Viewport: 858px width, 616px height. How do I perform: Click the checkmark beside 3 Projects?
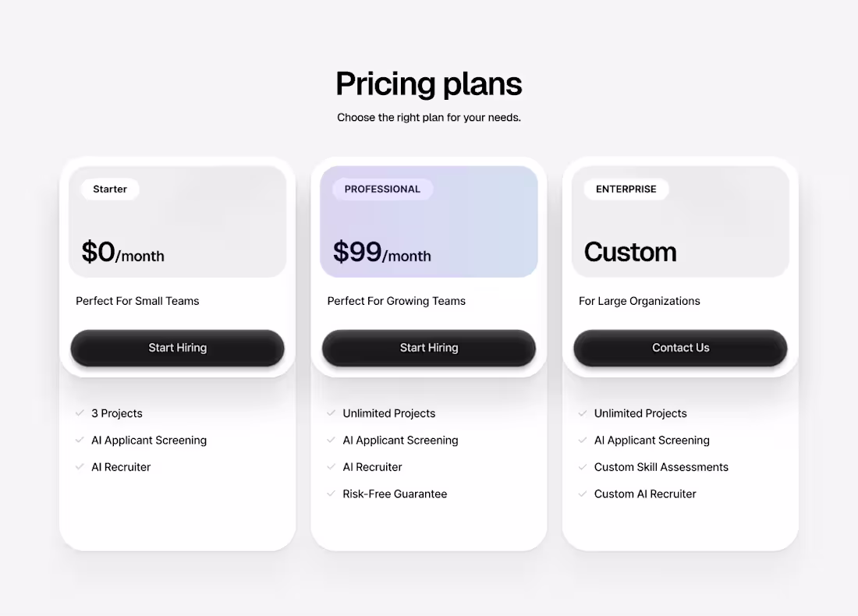pos(80,413)
